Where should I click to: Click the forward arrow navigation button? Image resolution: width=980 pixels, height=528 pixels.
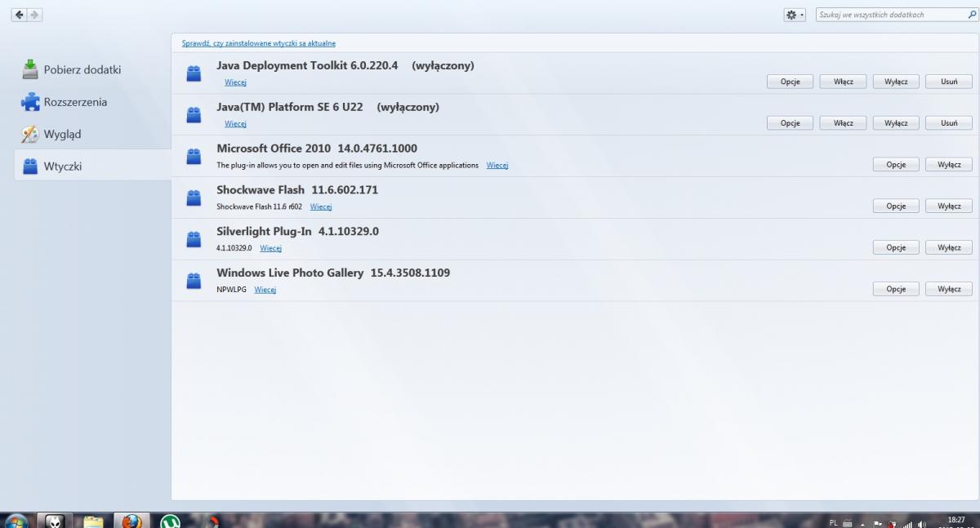(x=34, y=15)
